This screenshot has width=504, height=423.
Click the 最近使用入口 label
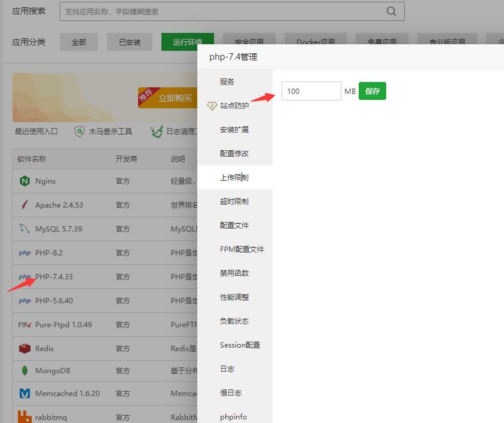click(x=36, y=131)
